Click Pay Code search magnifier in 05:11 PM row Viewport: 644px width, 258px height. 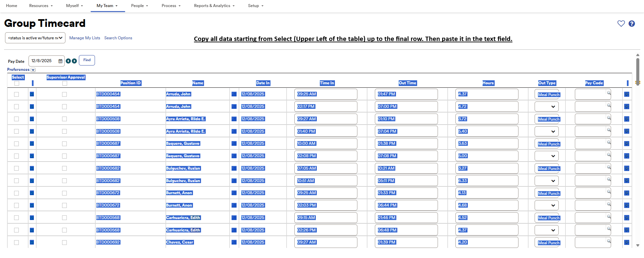608,179
